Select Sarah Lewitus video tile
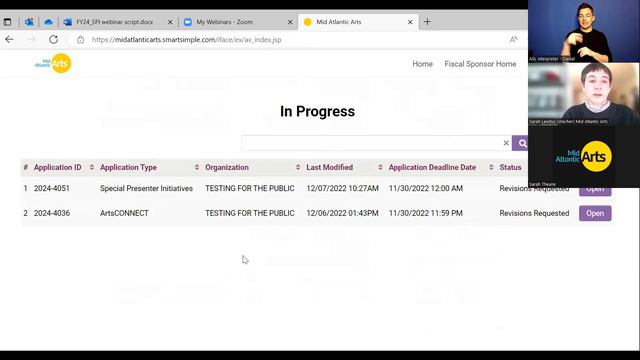The image size is (640, 360). [584, 94]
